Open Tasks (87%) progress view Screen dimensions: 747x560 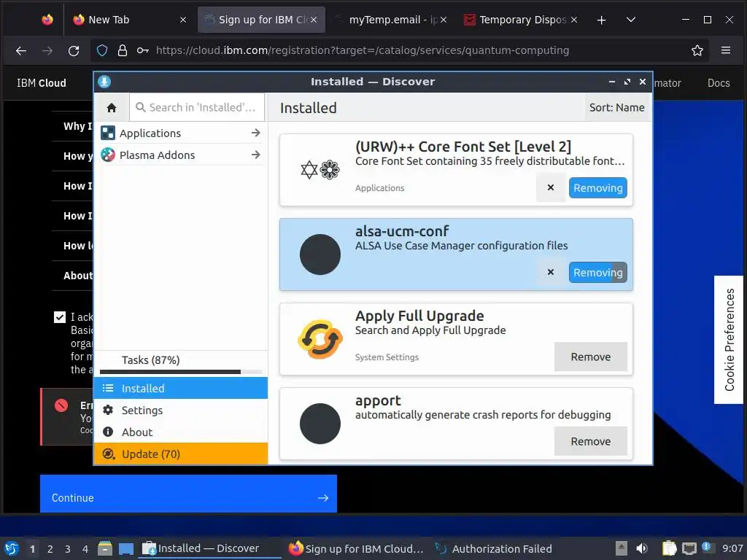181,364
